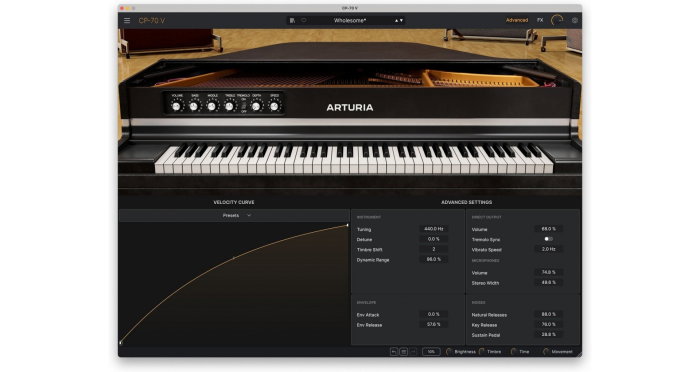Viewport: 700px width, 372px height.
Task: Select the next preset with down arrow
Action: (x=401, y=21)
